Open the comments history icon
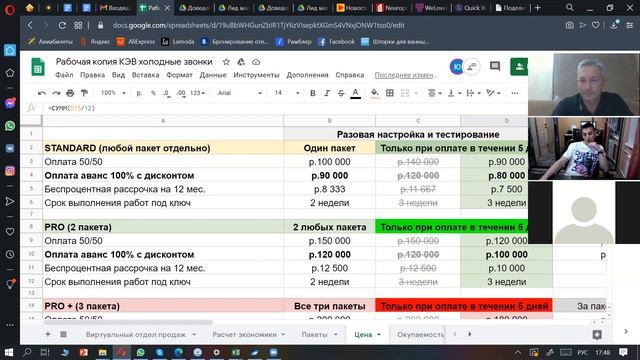Viewport: 640px width, 360px height. [x=495, y=66]
